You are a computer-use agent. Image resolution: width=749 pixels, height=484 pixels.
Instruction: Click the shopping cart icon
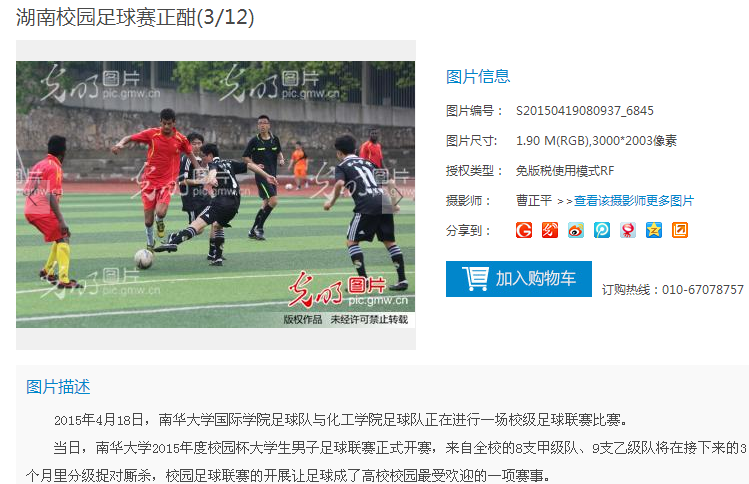click(x=475, y=279)
